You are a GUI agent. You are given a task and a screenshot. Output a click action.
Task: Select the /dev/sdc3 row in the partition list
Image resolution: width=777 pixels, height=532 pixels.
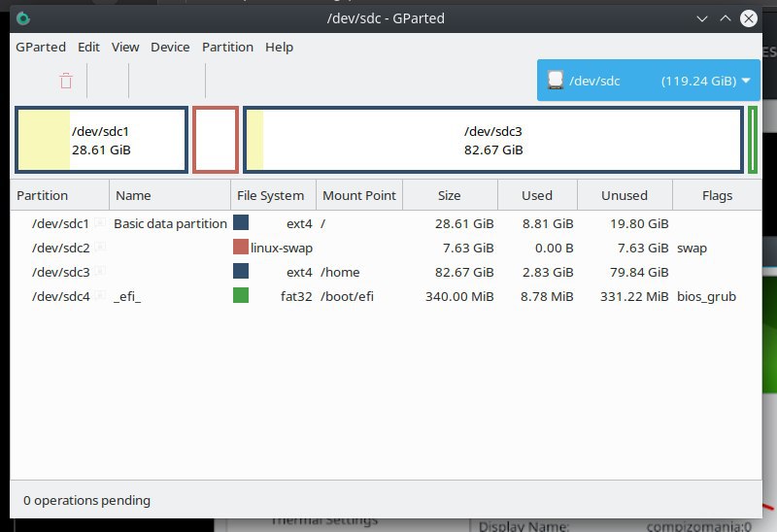[386, 272]
